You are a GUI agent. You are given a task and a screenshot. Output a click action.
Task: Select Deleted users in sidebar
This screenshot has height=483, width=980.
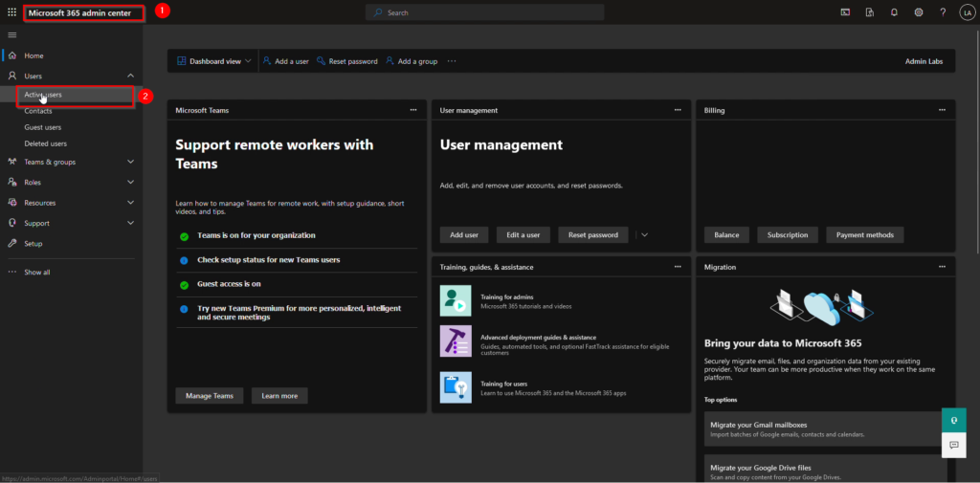tap(46, 143)
